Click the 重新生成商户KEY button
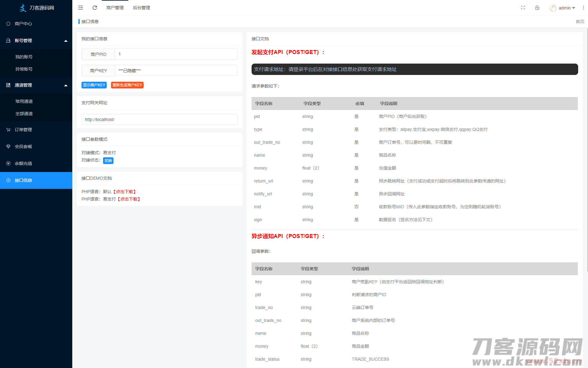 tap(127, 85)
